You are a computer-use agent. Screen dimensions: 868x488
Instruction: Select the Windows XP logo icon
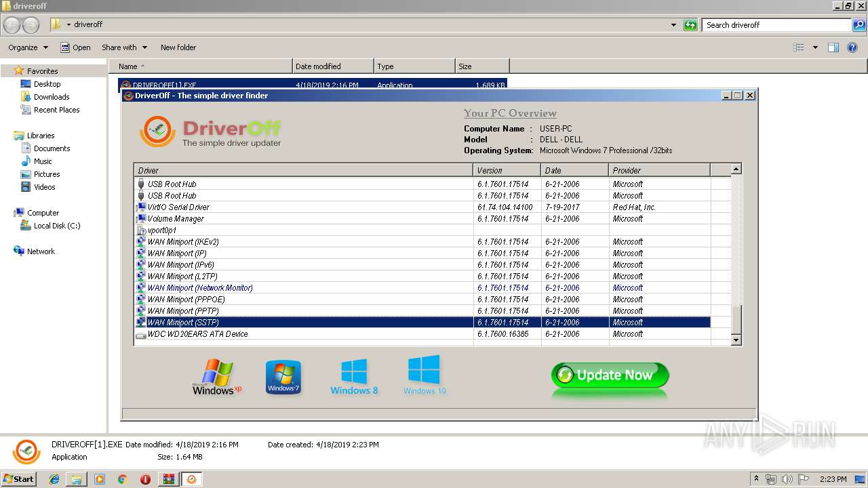[x=216, y=377]
